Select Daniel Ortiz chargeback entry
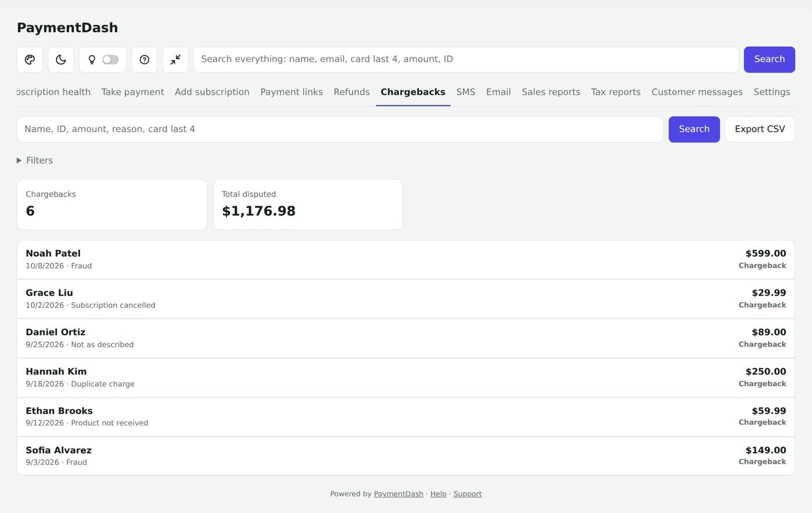The height and width of the screenshot is (513, 812). (406, 339)
